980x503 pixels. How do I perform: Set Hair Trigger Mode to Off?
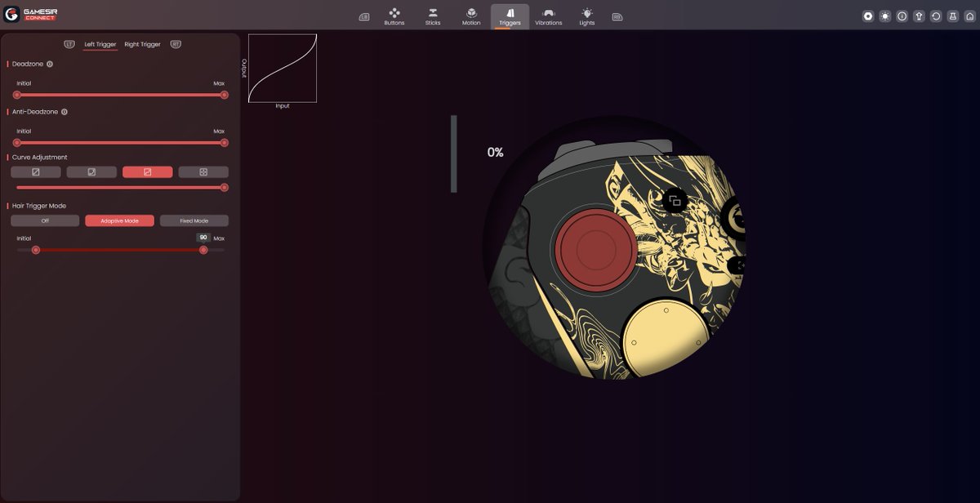pos(45,220)
